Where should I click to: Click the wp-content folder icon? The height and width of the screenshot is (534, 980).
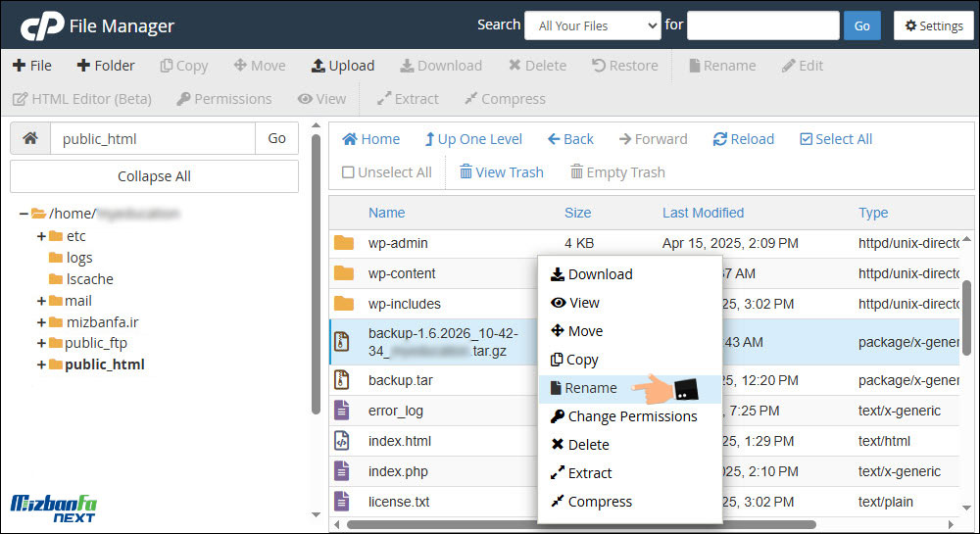tap(343, 273)
